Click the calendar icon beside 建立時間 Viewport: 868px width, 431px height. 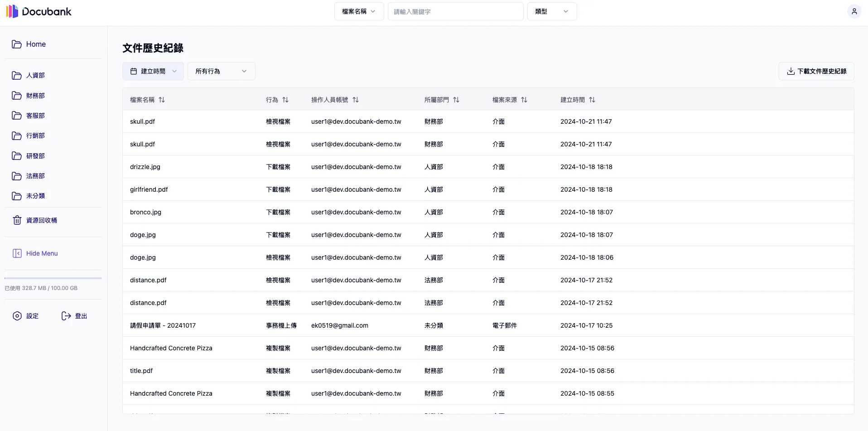134,71
